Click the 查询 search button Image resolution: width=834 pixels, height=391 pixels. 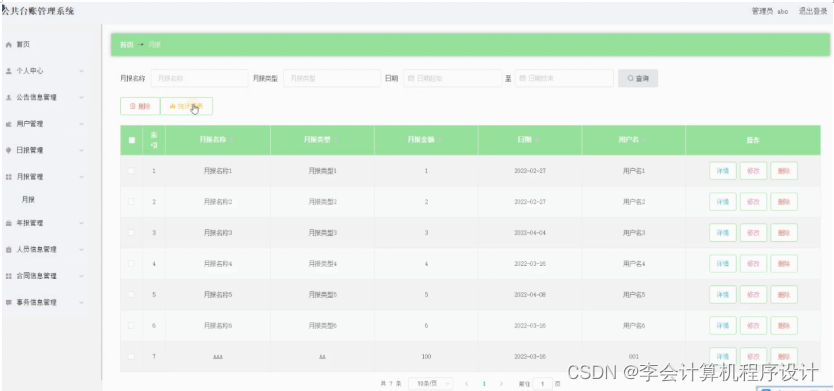click(638, 78)
